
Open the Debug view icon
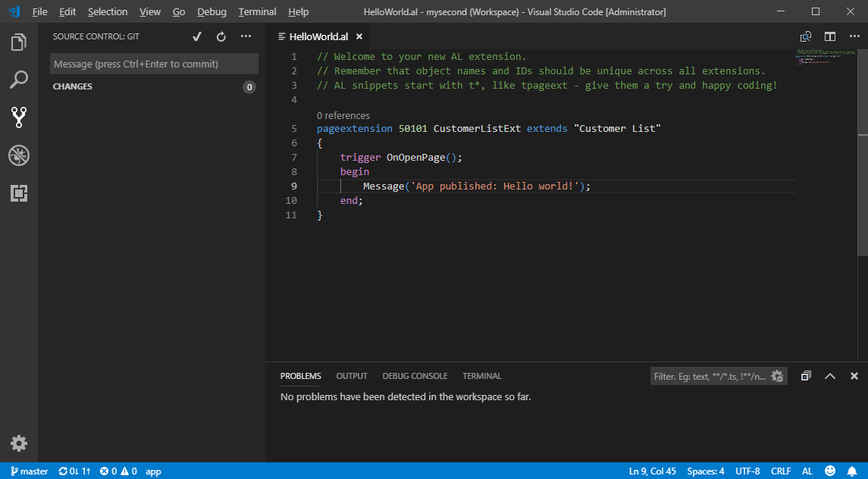coord(19,155)
